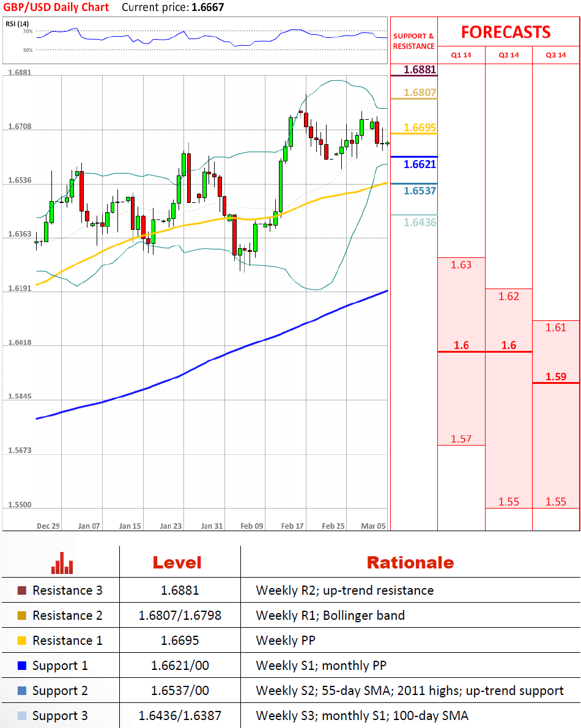Click the Q1 14 upper forecast 1.63
This screenshot has width=581, height=728.
coord(461,265)
